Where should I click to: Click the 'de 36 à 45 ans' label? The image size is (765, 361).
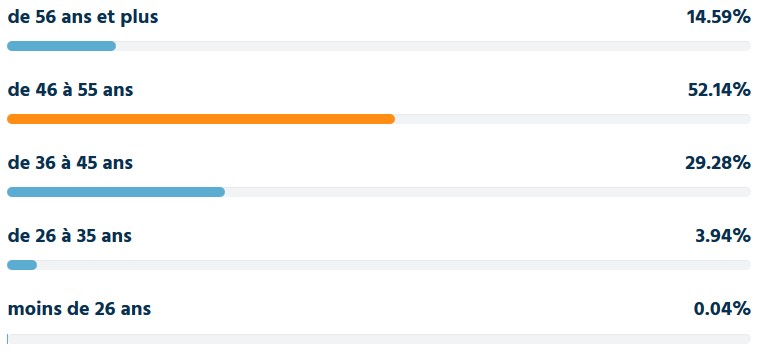pos(70,162)
